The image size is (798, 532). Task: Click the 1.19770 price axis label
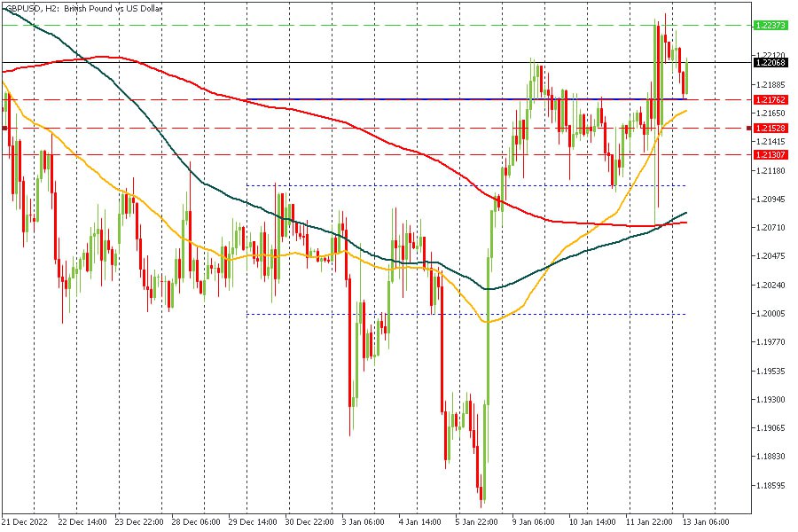tap(771, 342)
